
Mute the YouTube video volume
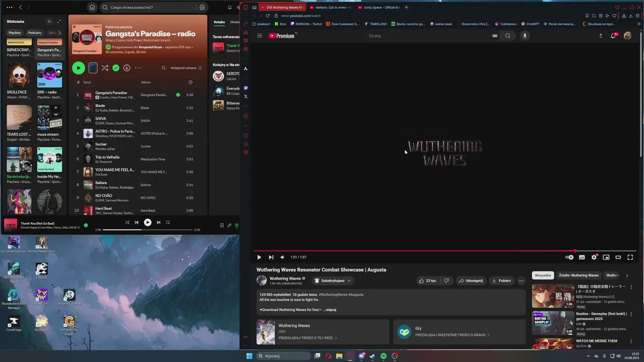coord(282,257)
